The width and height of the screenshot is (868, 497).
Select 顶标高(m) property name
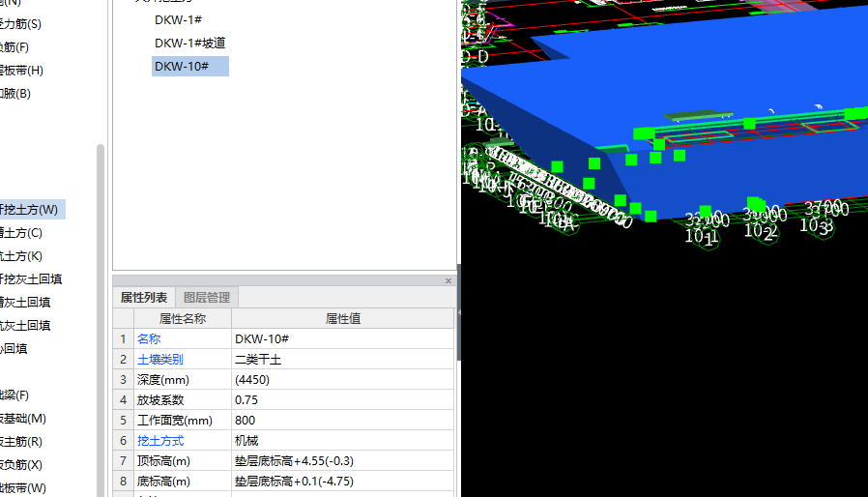[163, 461]
